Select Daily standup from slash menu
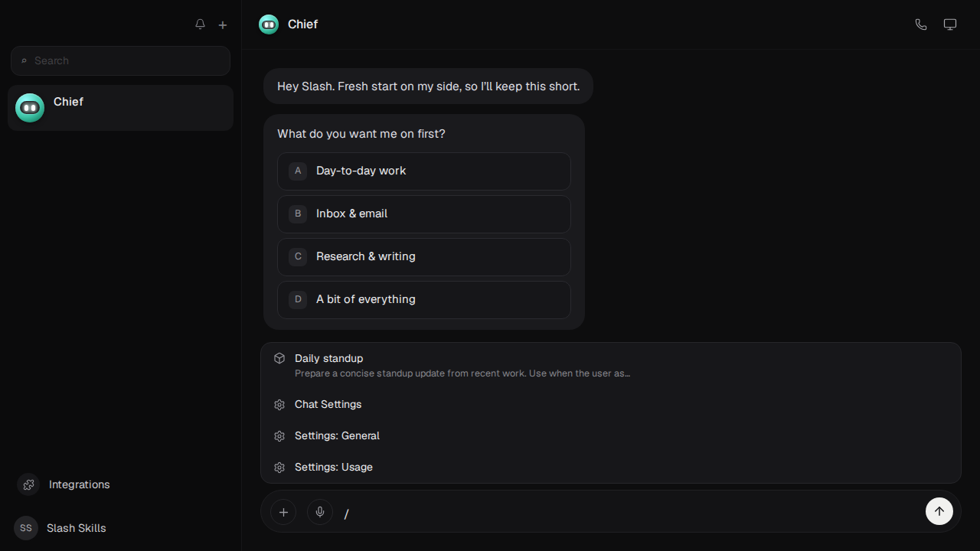The height and width of the screenshot is (551, 980). tap(611, 366)
